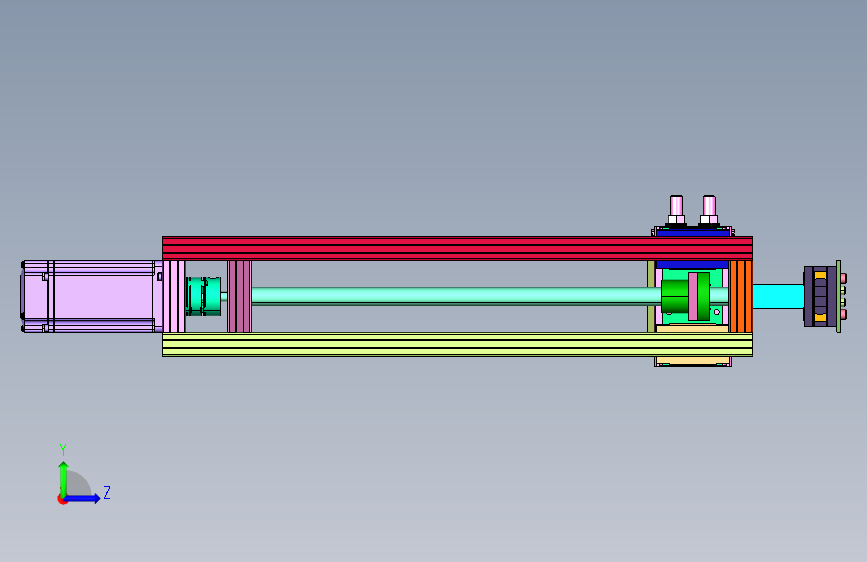867x562 pixels.
Task: Select the thin green end plate at far right
Action: pyautogui.click(x=839, y=296)
